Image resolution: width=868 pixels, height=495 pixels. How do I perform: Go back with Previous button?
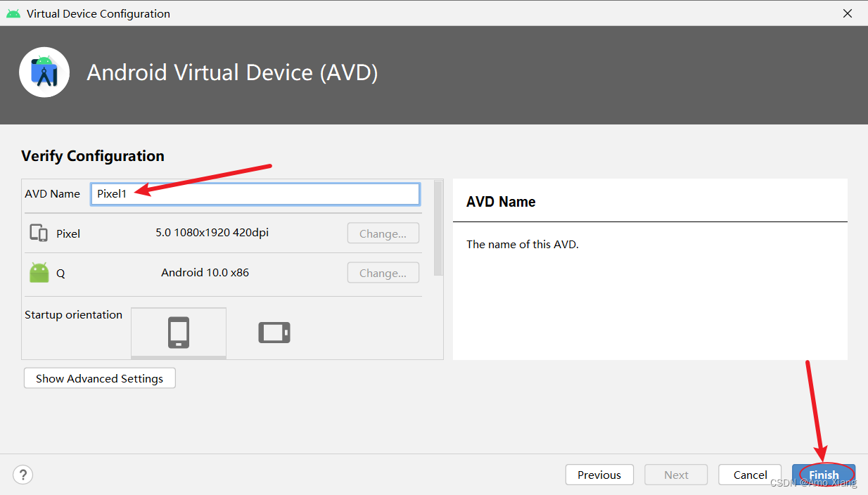coord(599,475)
